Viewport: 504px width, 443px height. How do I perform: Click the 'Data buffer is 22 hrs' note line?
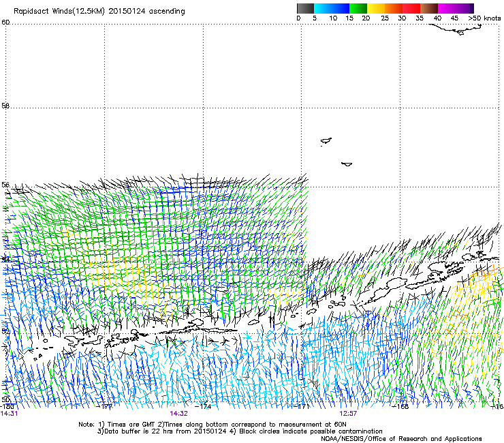240,431
